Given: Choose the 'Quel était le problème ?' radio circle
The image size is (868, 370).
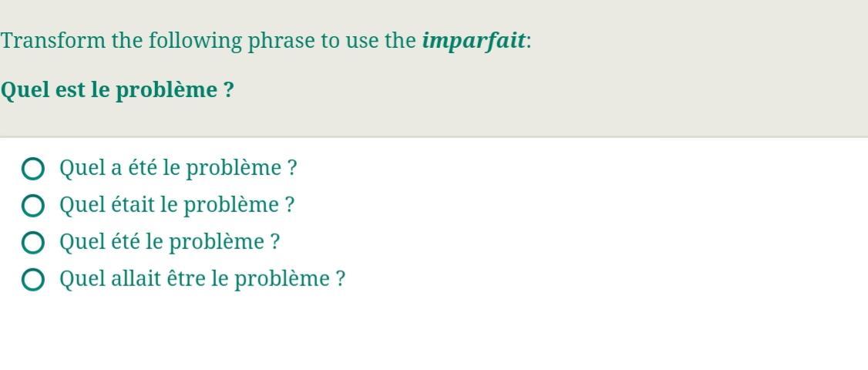Looking at the screenshot, I should point(32,206).
